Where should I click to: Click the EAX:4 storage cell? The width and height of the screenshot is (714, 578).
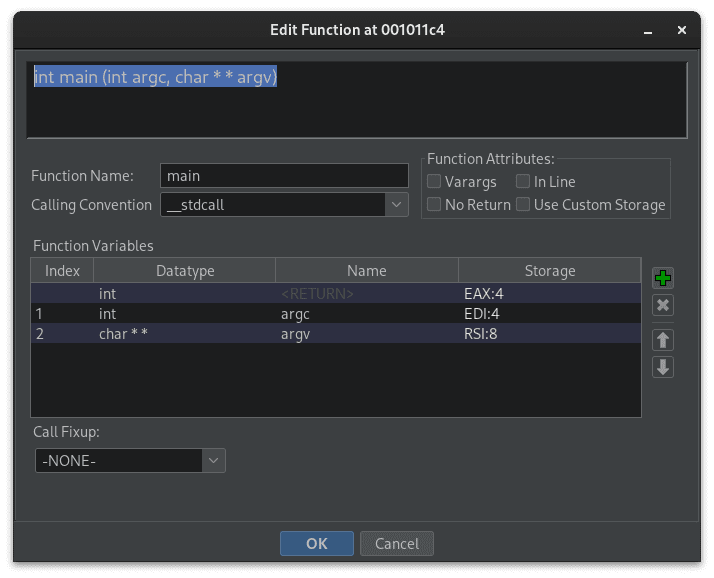point(550,293)
